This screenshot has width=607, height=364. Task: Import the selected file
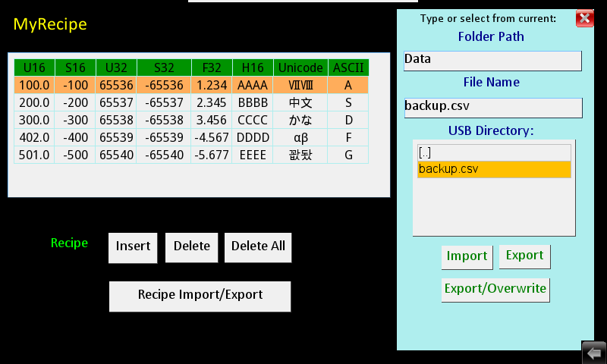point(467,257)
